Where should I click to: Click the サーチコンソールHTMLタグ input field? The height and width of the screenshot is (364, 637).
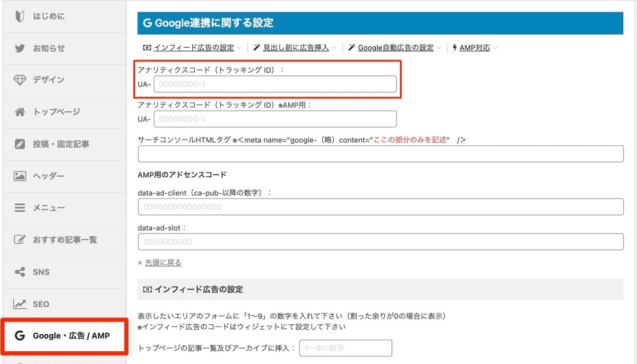click(381, 154)
